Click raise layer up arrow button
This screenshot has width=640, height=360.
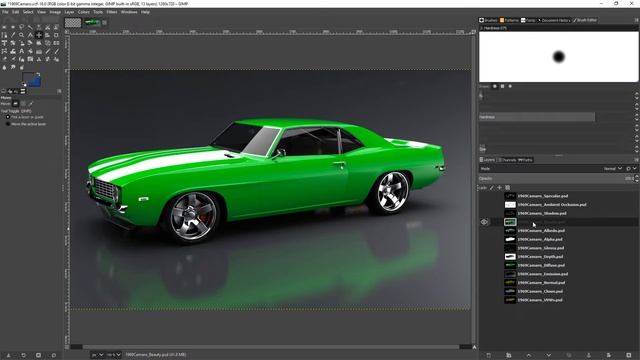[529, 356]
